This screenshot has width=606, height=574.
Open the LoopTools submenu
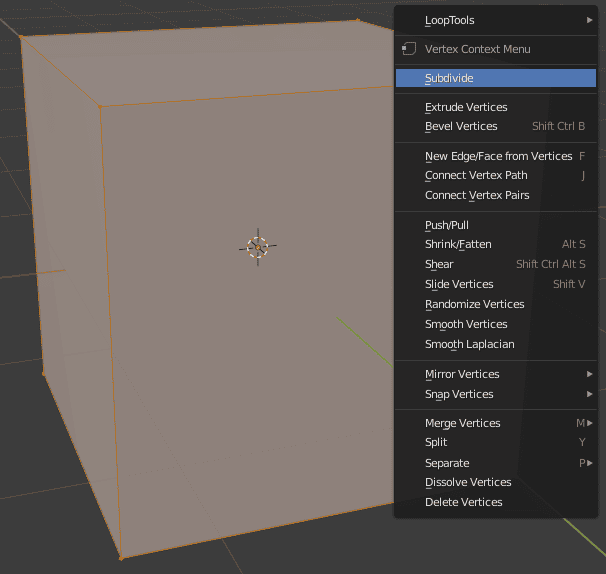coord(496,20)
